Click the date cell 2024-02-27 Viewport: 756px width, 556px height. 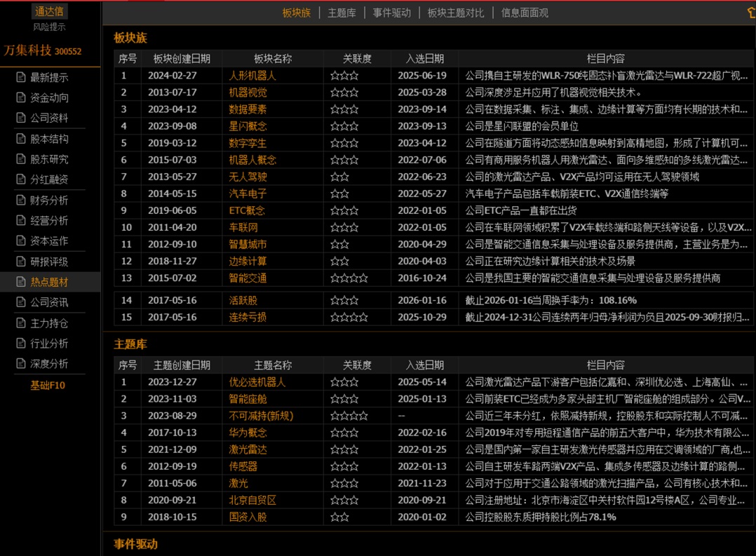[x=172, y=76]
